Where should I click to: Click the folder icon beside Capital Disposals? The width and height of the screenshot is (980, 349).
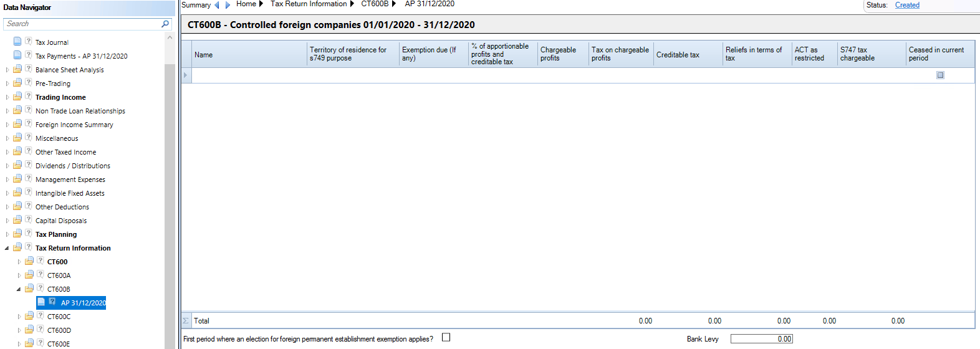(17, 220)
